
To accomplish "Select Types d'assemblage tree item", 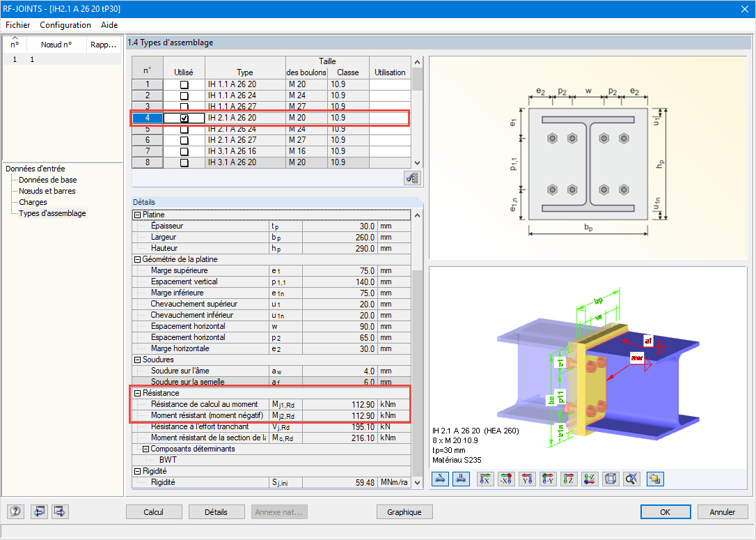I will click(52, 213).
